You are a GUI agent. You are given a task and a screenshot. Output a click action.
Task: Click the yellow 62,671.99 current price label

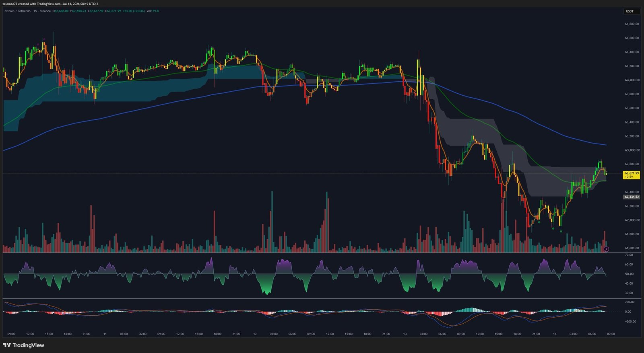point(632,175)
